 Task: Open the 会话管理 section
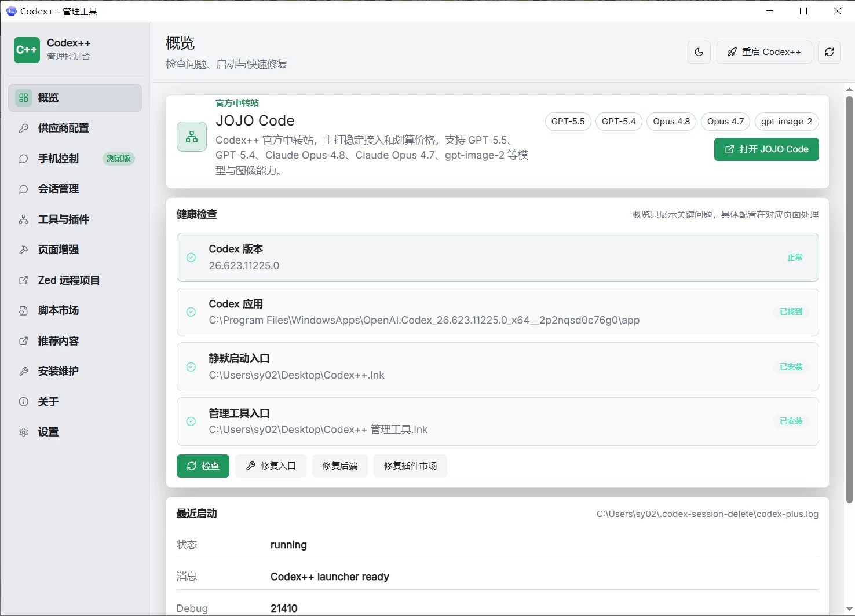click(x=75, y=189)
